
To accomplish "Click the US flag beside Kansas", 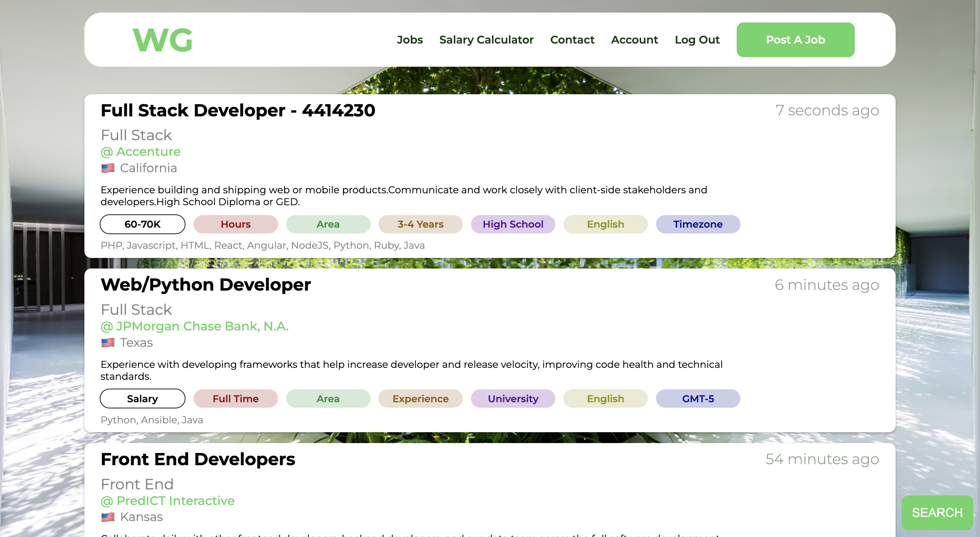I will (x=108, y=517).
